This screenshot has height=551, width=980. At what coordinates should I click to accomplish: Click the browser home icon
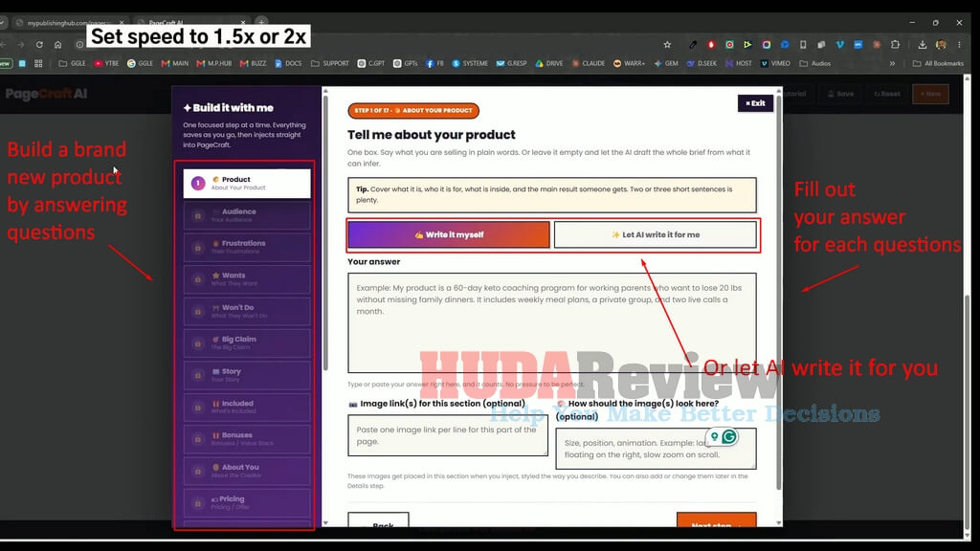coord(57,45)
